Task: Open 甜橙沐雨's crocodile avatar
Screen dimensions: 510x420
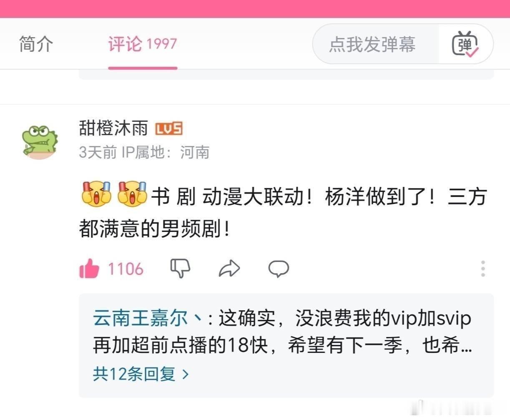Action: 40,141
